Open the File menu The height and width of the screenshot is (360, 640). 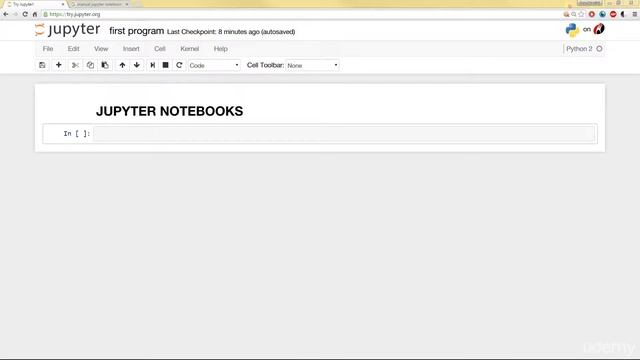click(48, 49)
